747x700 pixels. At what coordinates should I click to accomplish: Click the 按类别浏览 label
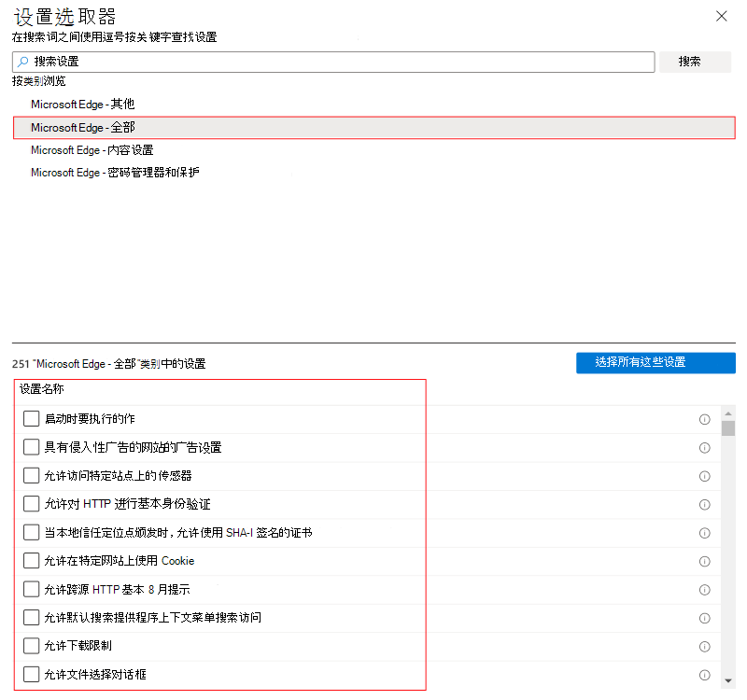click(39, 81)
